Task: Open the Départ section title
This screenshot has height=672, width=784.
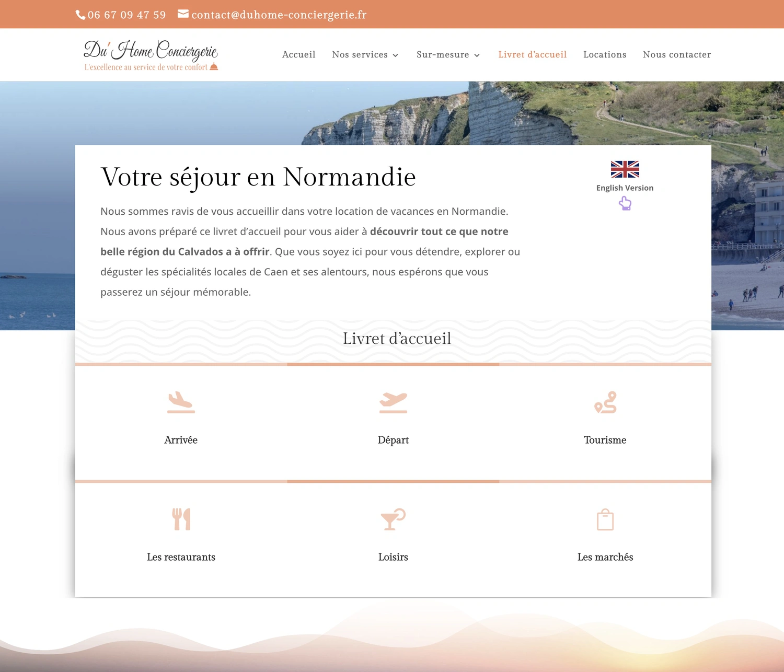Action: coord(393,440)
